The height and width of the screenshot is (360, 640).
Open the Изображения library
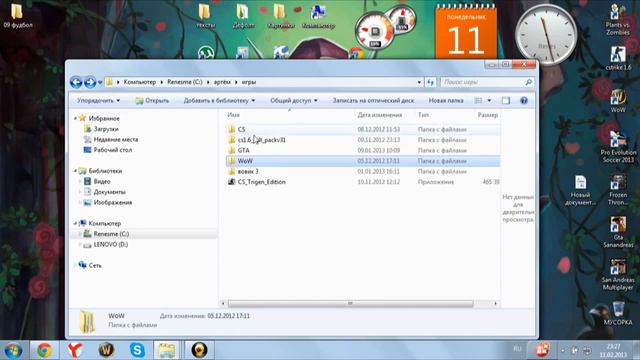pyautogui.click(x=113, y=202)
